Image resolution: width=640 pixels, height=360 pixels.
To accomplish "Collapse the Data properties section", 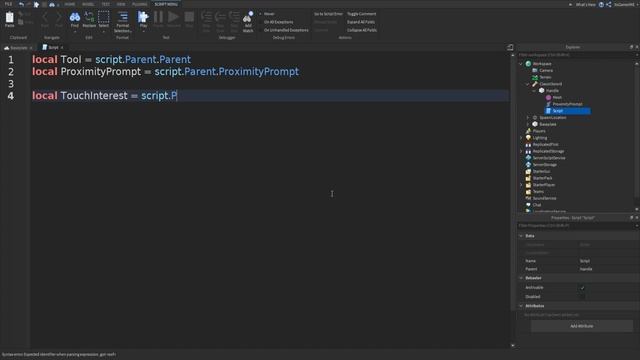I will coord(521,236).
